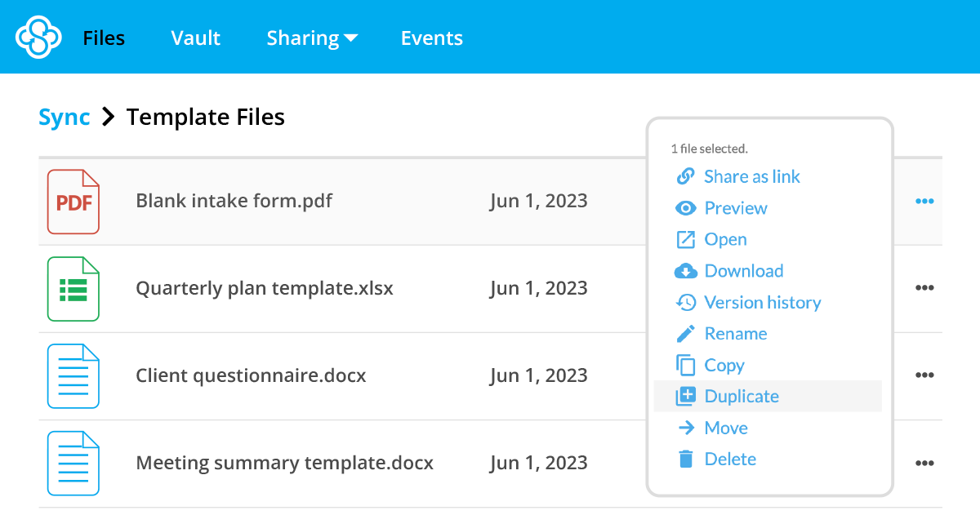Click the spreadsheet icon for Quarterly plan template
The image size is (980, 515).
pos(73,288)
